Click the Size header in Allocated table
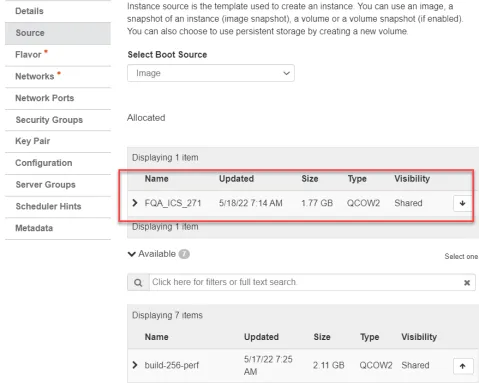Image resolution: width=479 pixels, height=383 pixels. point(310,179)
